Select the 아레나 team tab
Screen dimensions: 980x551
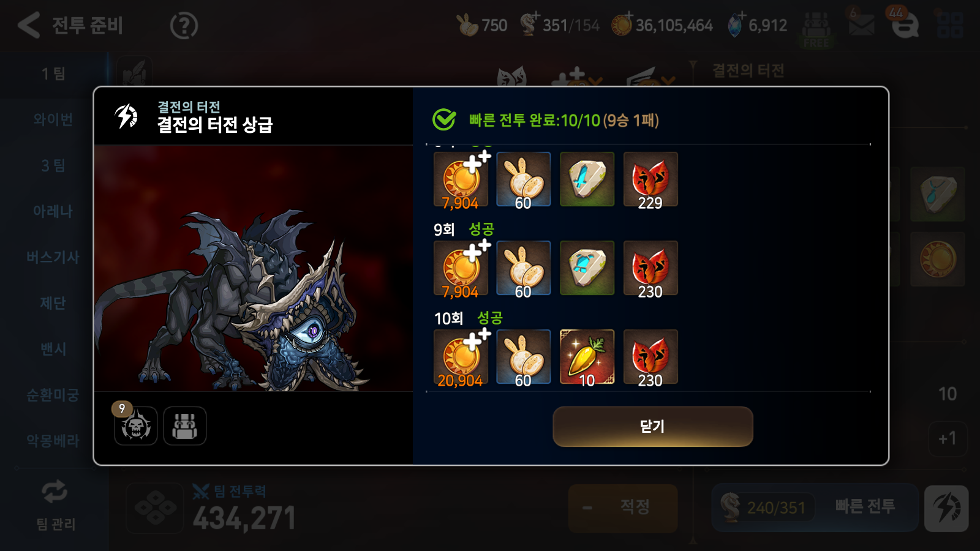(53, 211)
